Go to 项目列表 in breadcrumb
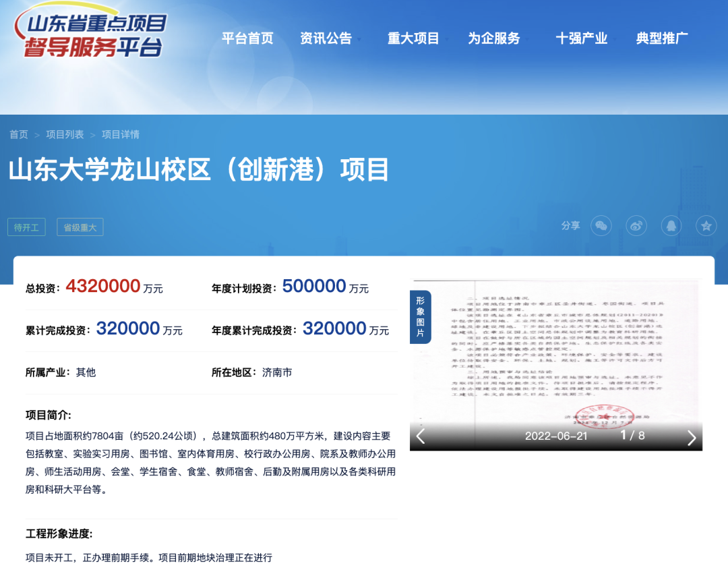 click(65, 134)
